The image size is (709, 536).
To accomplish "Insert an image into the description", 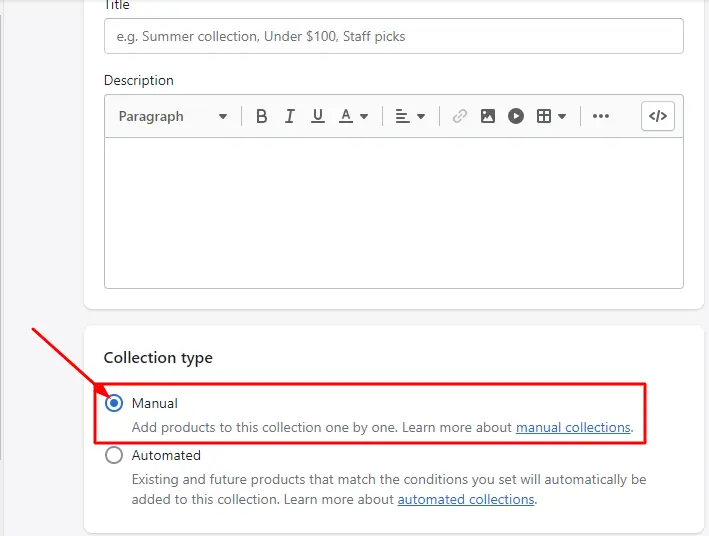I will 488,116.
